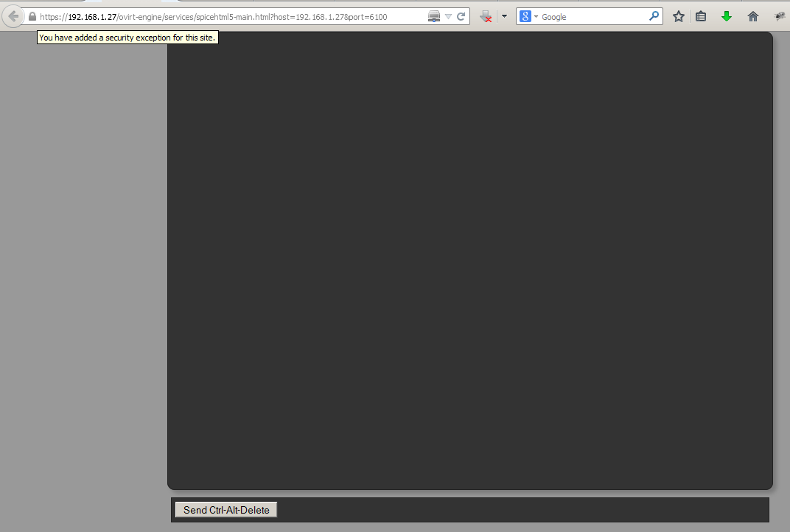Click the bug-shaped extension icon at toolbar end
The image size is (790, 532).
click(780, 16)
